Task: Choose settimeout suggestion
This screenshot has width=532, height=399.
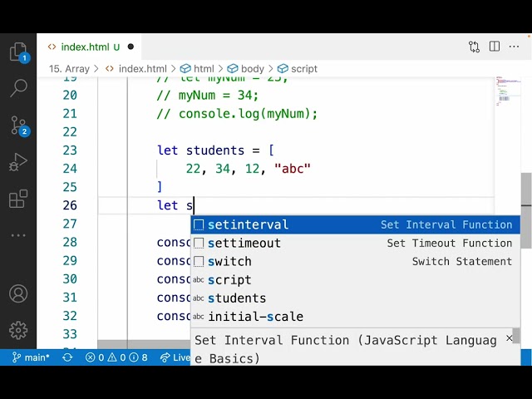Action: click(x=355, y=243)
